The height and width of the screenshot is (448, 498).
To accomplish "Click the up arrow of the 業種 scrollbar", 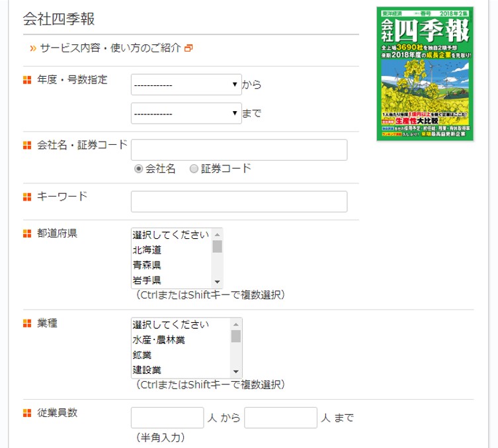I will (236, 324).
